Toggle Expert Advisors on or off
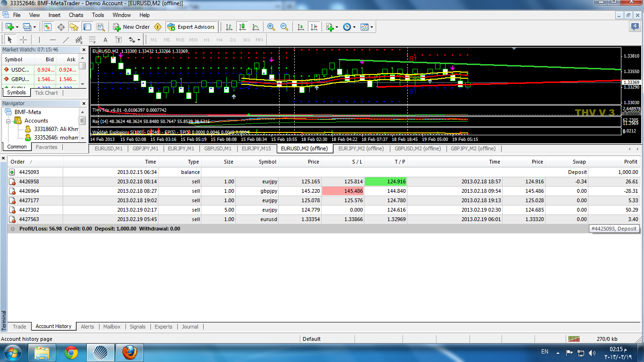644x362 pixels. 191,27
